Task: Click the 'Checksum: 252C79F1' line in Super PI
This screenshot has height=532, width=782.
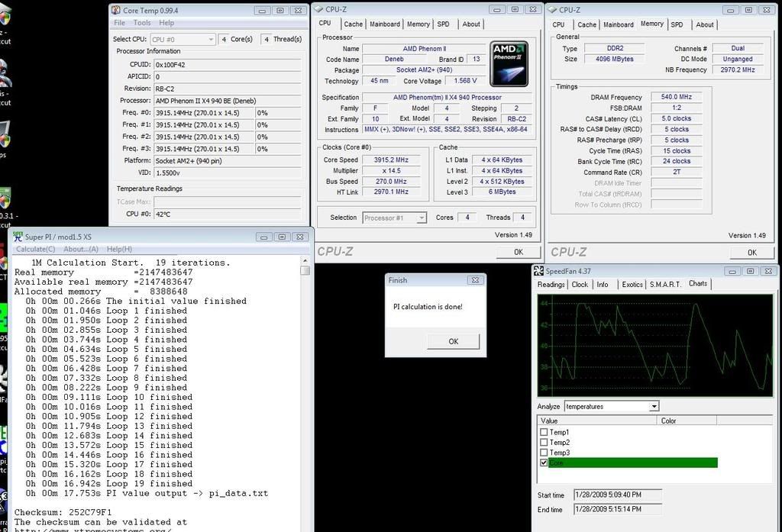Action: point(63,513)
